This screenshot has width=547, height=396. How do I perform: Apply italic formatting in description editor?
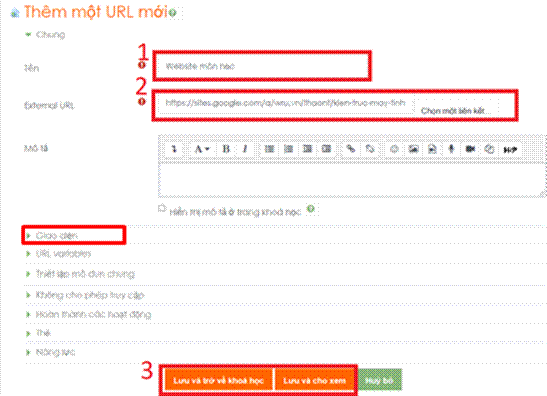point(245,149)
